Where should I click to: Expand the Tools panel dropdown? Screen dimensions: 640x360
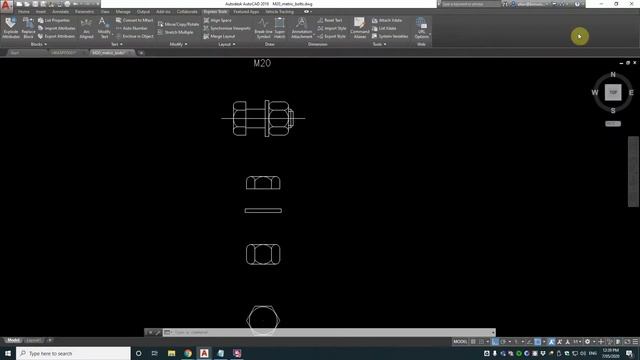click(x=379, y=44)
